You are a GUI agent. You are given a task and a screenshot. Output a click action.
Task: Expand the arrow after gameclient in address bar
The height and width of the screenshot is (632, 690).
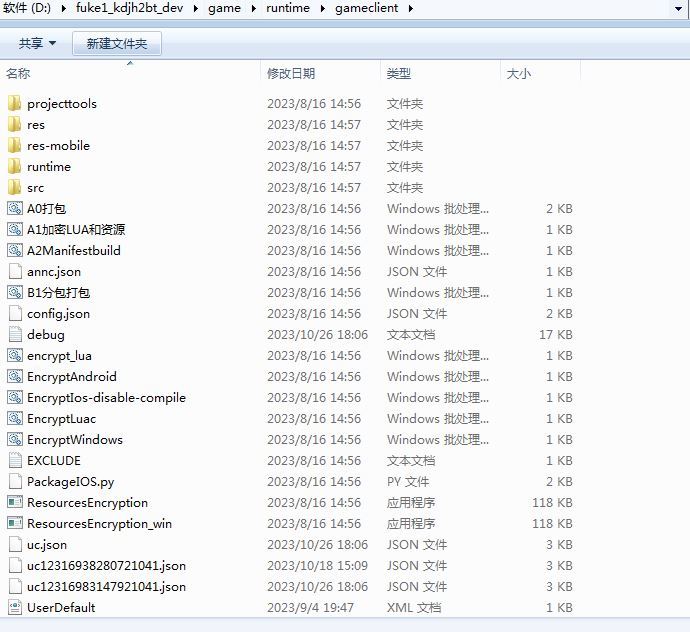(x=410, y=9)
